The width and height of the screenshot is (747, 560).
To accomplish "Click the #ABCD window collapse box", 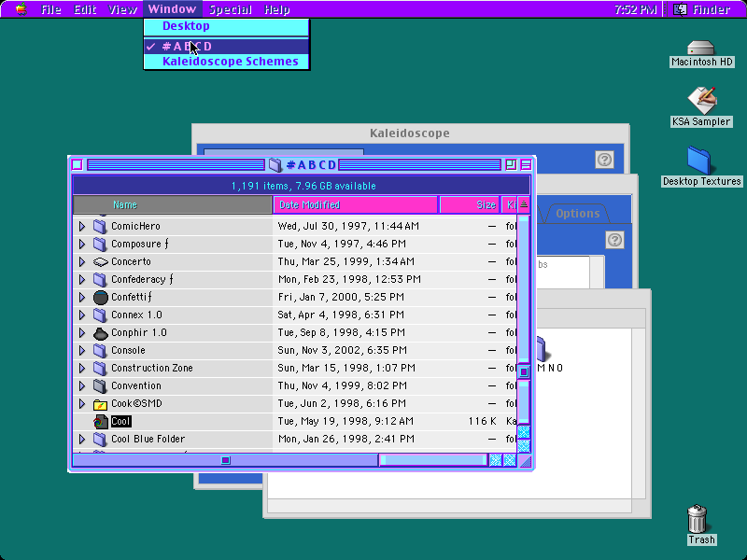I will 526,165.
